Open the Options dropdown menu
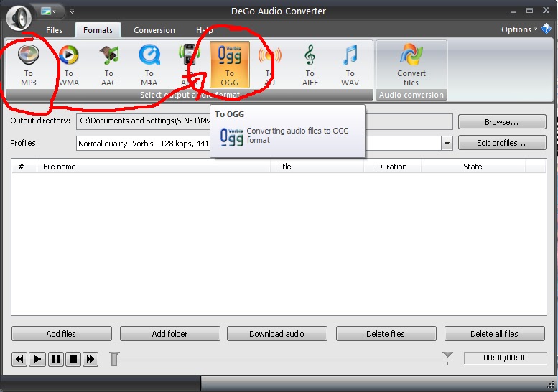The height and width of the screenshot is (392, 558). tap(519, 29)
